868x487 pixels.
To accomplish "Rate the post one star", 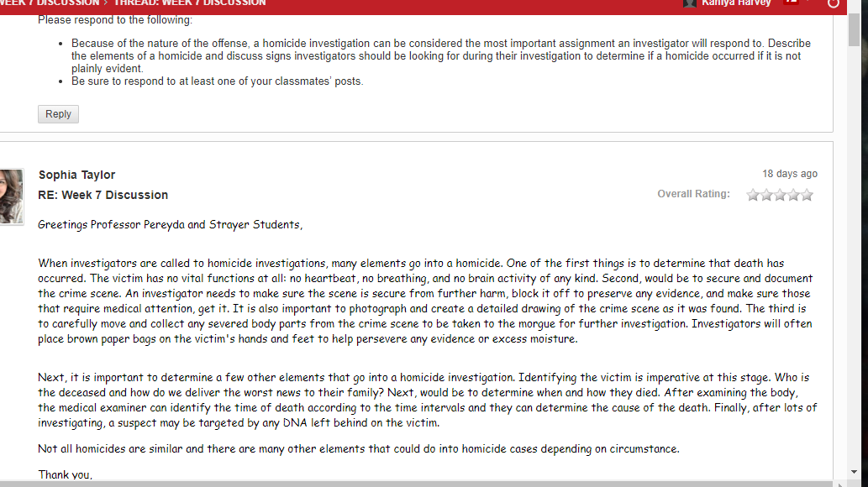I will pyautogui.click(x=753, y=195).
